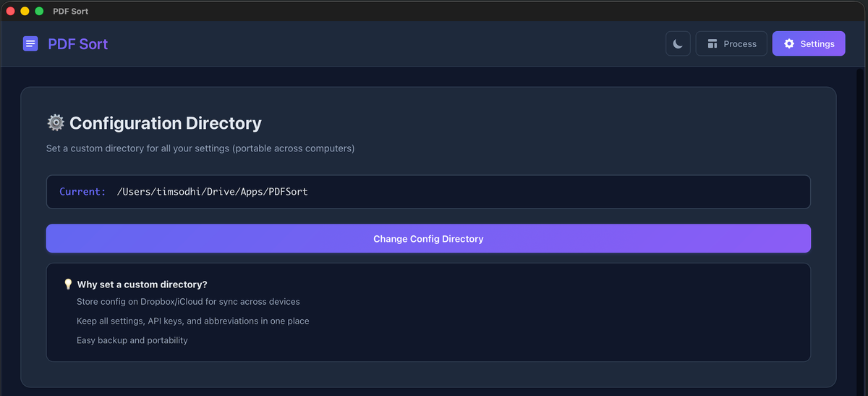This screenshot has width=868, height=396.
Task: Click the vertical scrollbar on the right edge
Action: [860, 217]
